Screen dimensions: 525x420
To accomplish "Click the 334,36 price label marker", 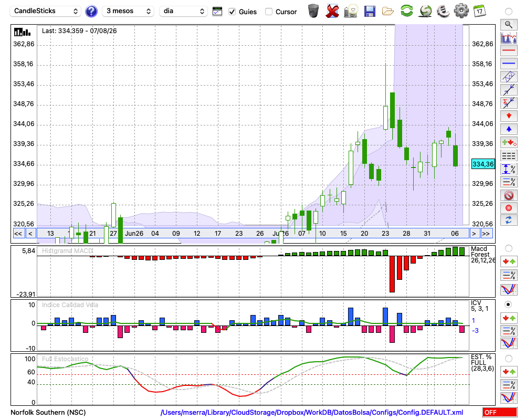I will [x=483, y=164].
